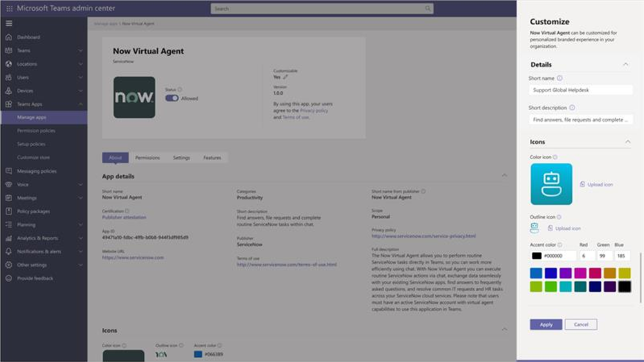Expand the Users menu chevron
The image size is (644, 362).
click(x=81, y=77)
